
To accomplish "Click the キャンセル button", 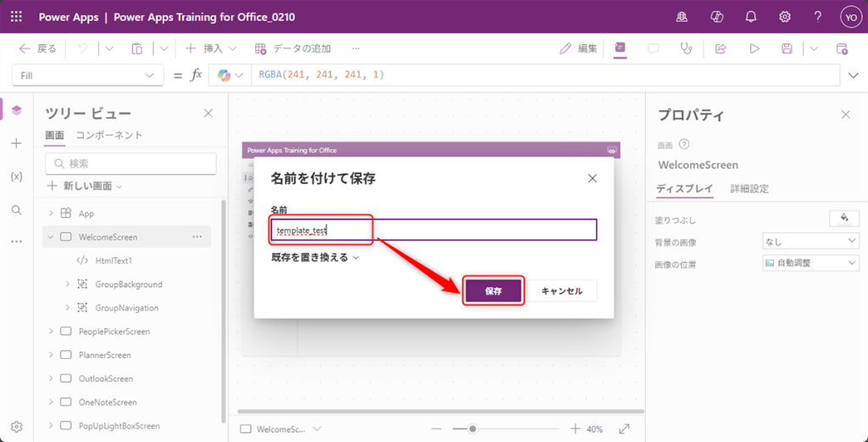I will coord(561,291).
